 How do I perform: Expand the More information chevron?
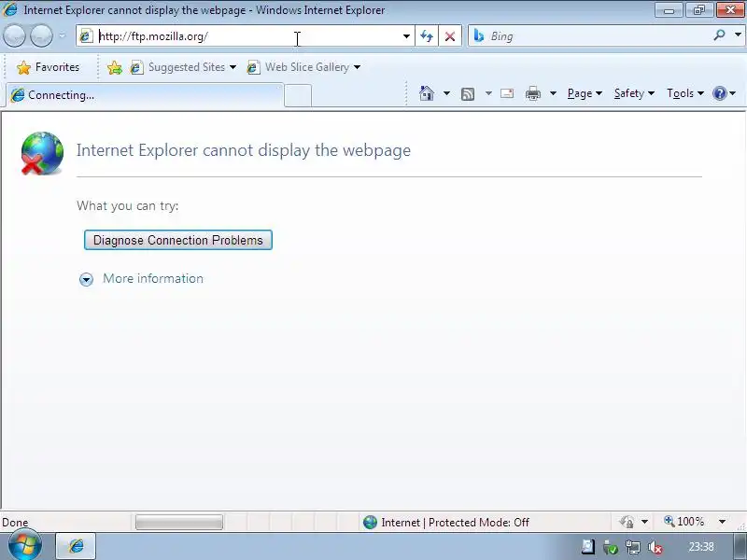pos(86,279)
